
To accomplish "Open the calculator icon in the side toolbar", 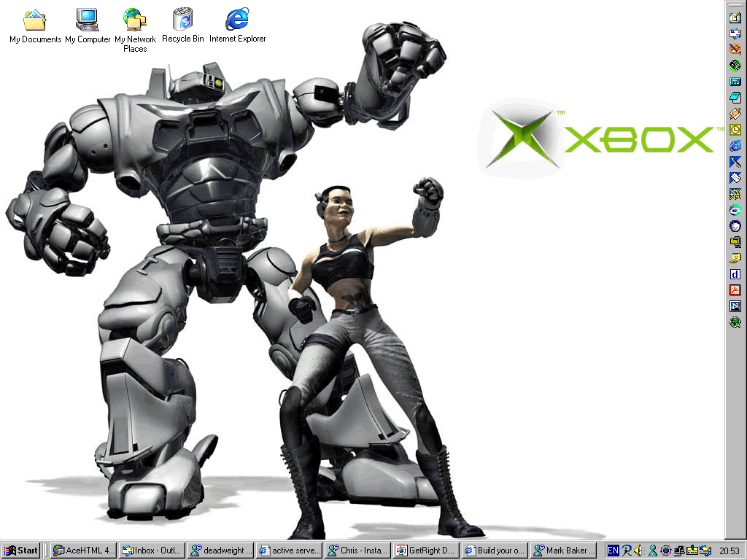I will [735, 82].
